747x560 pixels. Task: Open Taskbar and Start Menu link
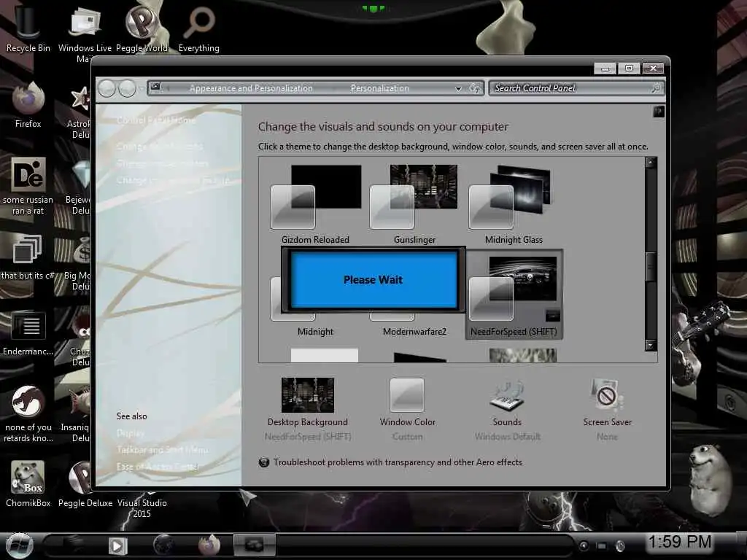coord(163,449)
